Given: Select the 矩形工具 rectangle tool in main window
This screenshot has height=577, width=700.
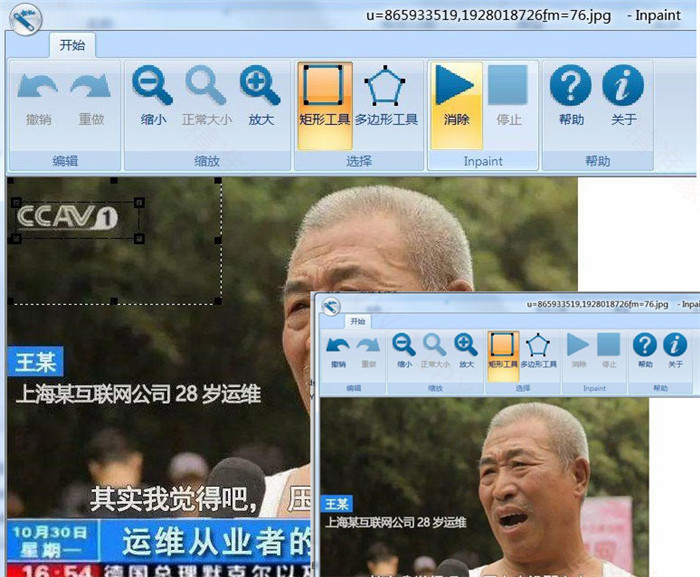Looking at the screenshot, I should point(325,105).
